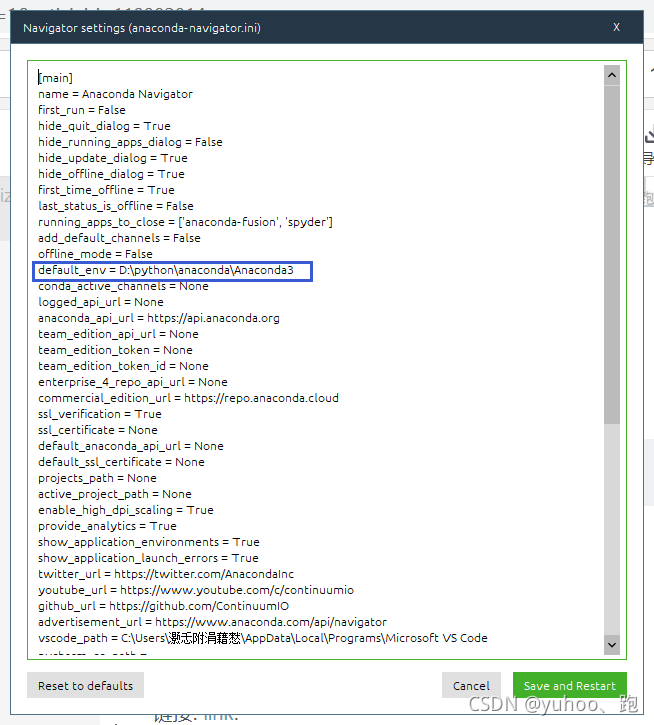The image size is (654, 725).
Task: Click the 'name = Anaconda Navigator' line
Action: [115, 94]
